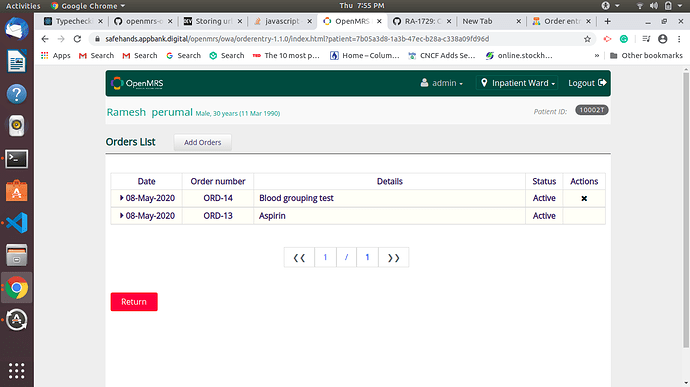Show hidden bookmarks overflow chevron

[597, 55]
